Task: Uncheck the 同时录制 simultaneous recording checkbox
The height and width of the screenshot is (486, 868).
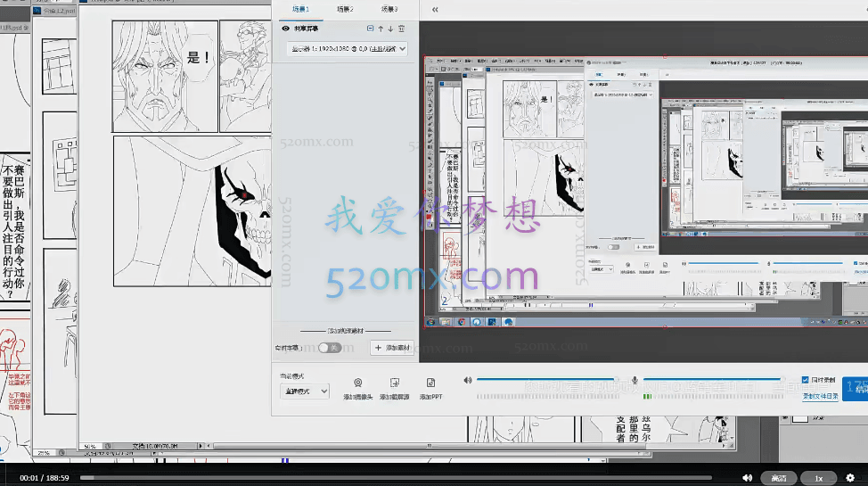Action: pos(805,380)
